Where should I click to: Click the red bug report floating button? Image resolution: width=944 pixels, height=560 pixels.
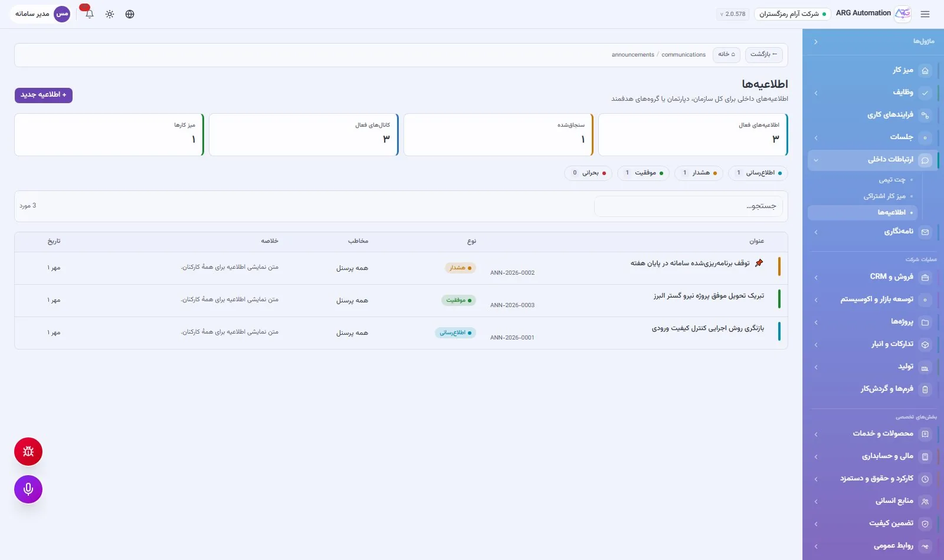28,452
